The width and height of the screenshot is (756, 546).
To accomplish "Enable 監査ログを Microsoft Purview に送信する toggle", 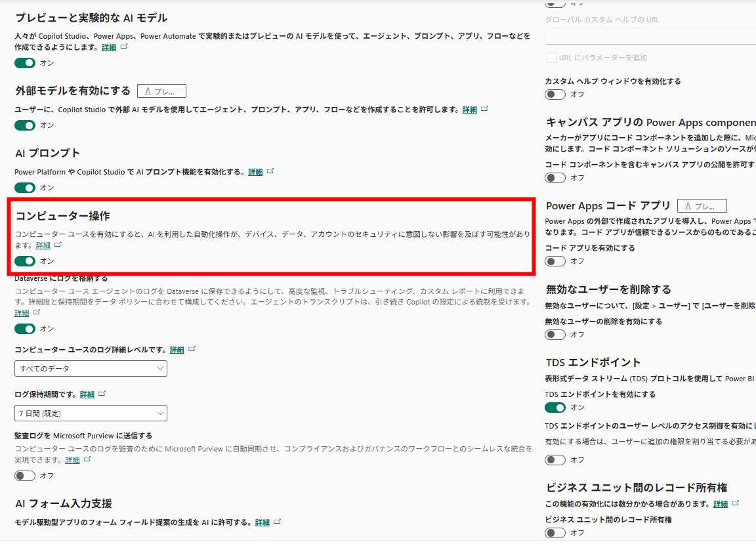I will coord(24,476).
